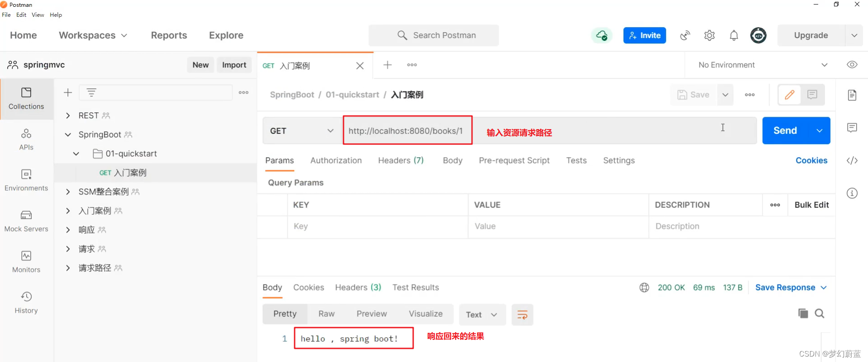Open the Environments sidebar panel
Viewport: 868px width, 362px height.
click(x=26, y=180)
